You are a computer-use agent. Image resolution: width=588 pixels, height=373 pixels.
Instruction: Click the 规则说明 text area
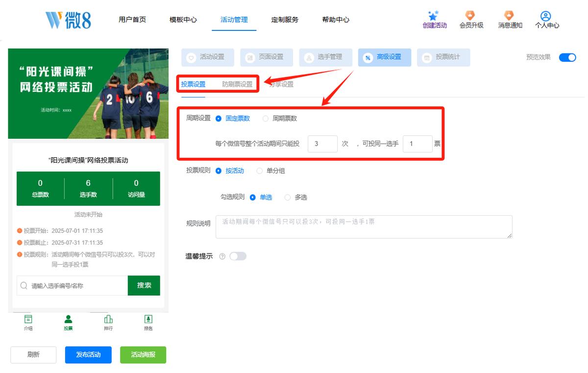pos(364,227)
